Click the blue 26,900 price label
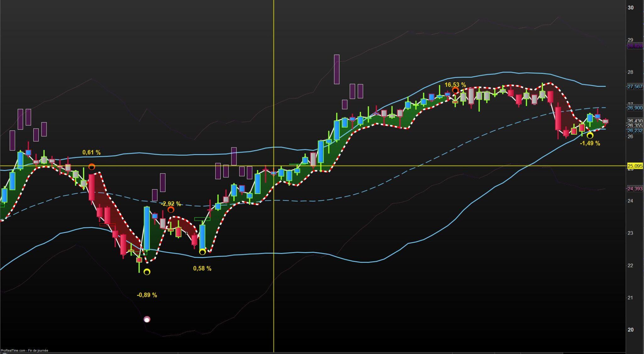The width and height of the screenshot is (644, 354). click(x=635, y=108)
